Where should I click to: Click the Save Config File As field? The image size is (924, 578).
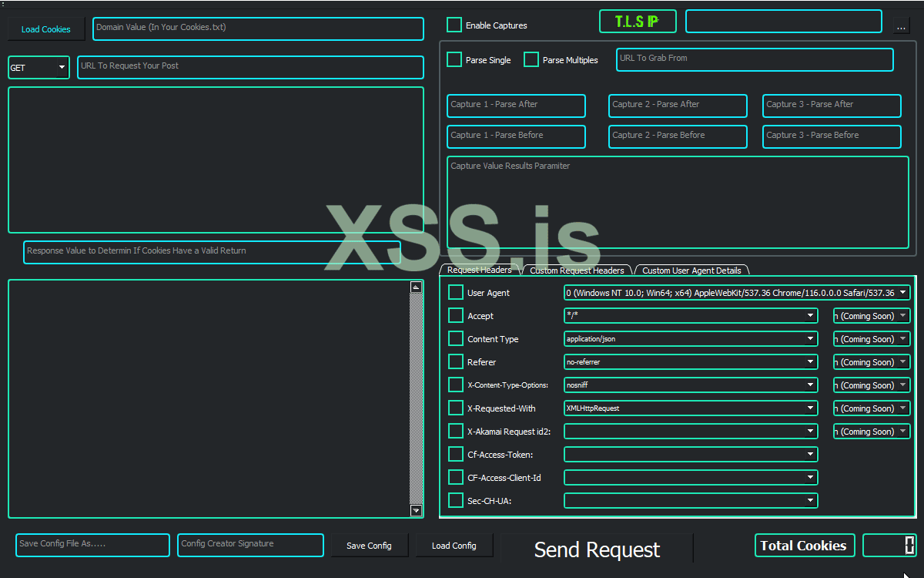[x=92, y=545]
